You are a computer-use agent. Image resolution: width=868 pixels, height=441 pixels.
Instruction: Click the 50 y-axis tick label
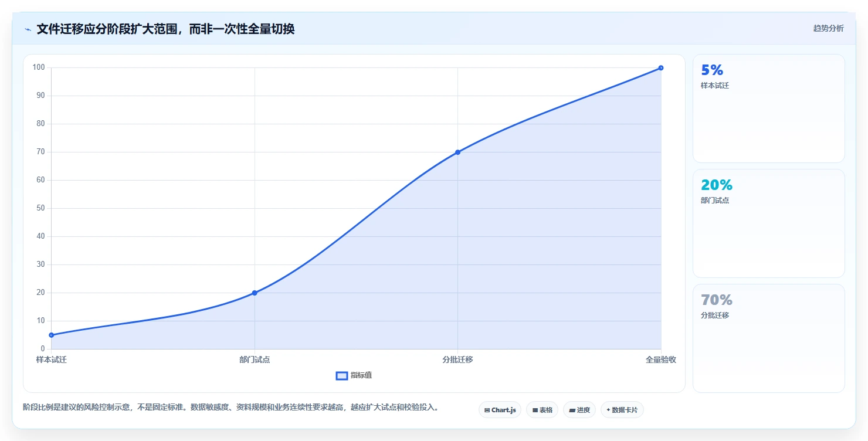[41, 208]
